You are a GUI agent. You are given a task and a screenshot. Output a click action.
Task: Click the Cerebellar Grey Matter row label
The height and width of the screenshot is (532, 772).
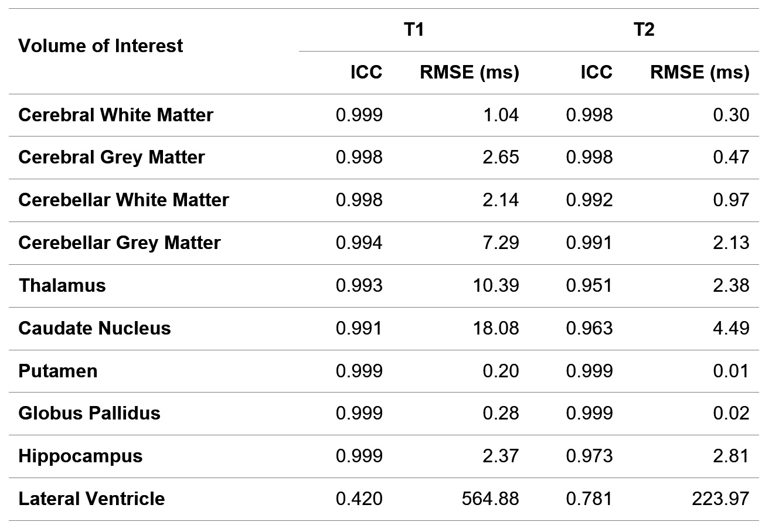(x=120, y=243)
